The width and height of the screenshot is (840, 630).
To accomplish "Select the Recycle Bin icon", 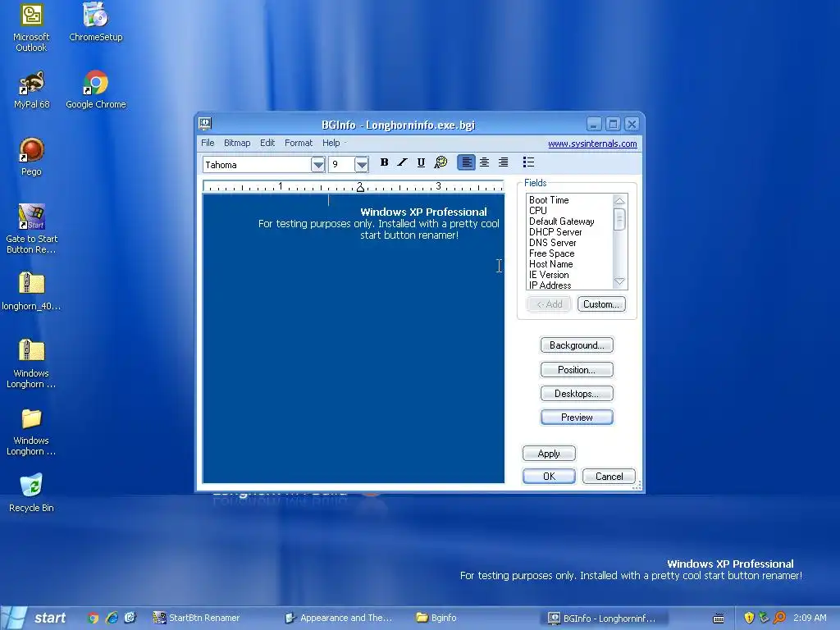I will 31,493.
